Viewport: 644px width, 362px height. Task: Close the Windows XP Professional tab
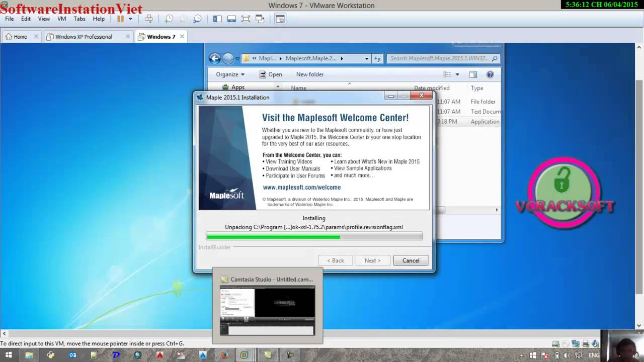tap(128, 37)
